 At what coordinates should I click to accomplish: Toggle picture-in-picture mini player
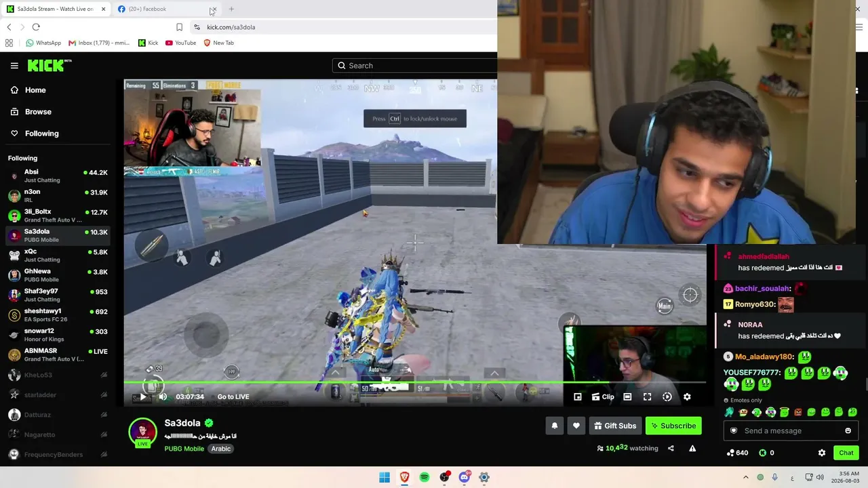click(578, 397)
